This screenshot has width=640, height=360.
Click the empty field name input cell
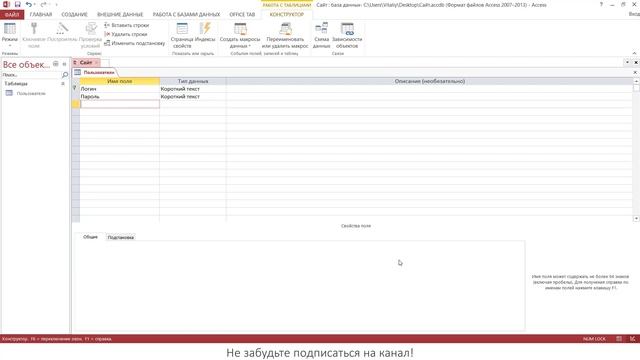point(120,104)
